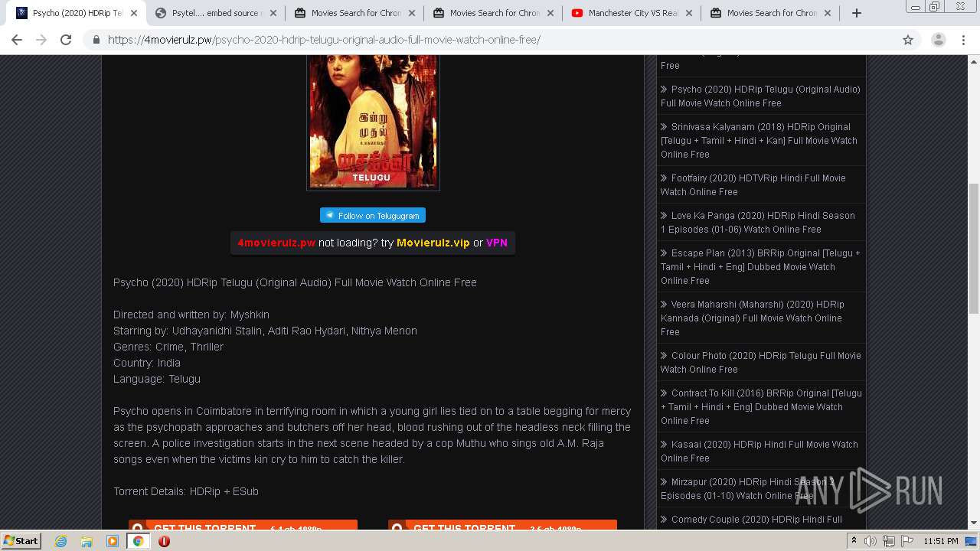The image size is (980, 551).
Task: Click 'Language: Telugu' text
Action: (157, 379)
